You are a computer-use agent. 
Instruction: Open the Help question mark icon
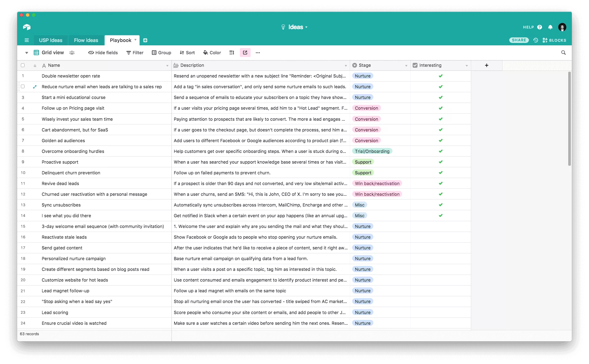[540, 27]
